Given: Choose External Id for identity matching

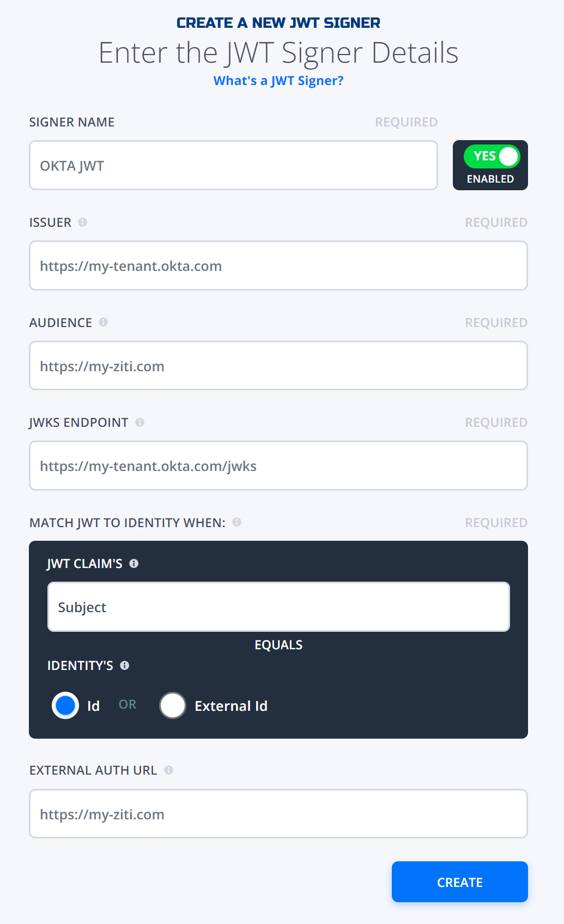Looking at the screenshot, I should point(173,705).
